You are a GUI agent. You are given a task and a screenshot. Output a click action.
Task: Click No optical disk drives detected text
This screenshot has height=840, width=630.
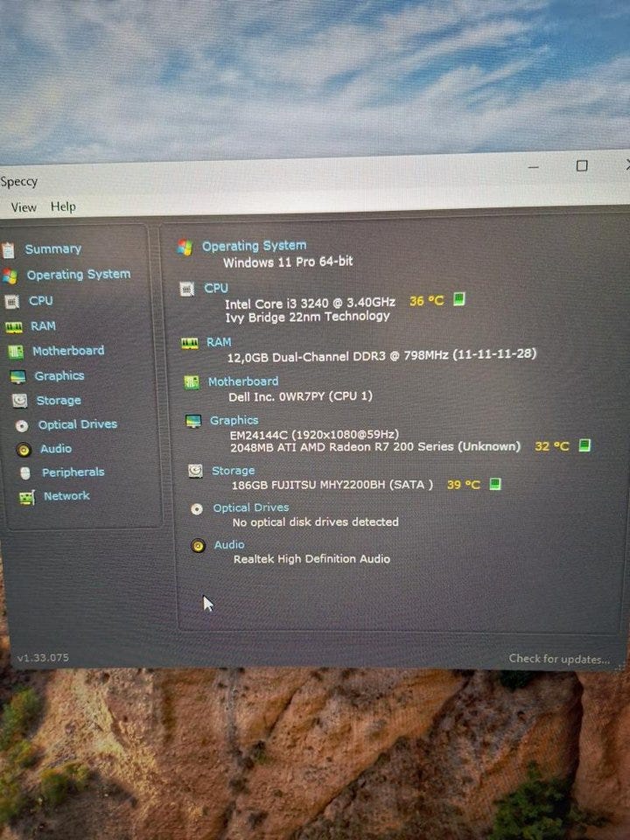[316, 521]
